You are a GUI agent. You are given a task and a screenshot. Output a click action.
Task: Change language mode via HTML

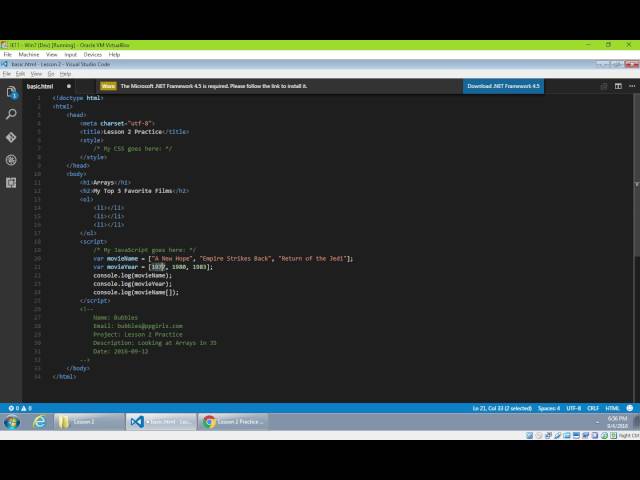[x=612, y=408]
